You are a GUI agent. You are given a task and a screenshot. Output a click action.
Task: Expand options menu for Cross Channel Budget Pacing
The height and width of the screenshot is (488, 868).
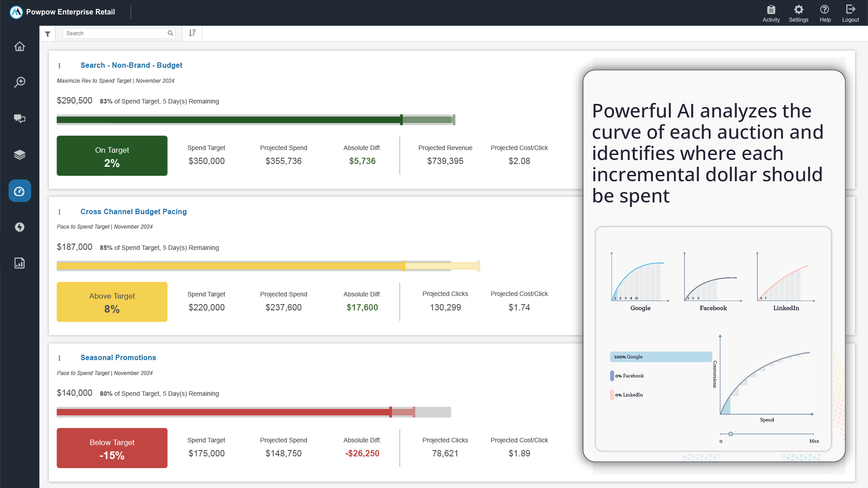click(60, 212)
